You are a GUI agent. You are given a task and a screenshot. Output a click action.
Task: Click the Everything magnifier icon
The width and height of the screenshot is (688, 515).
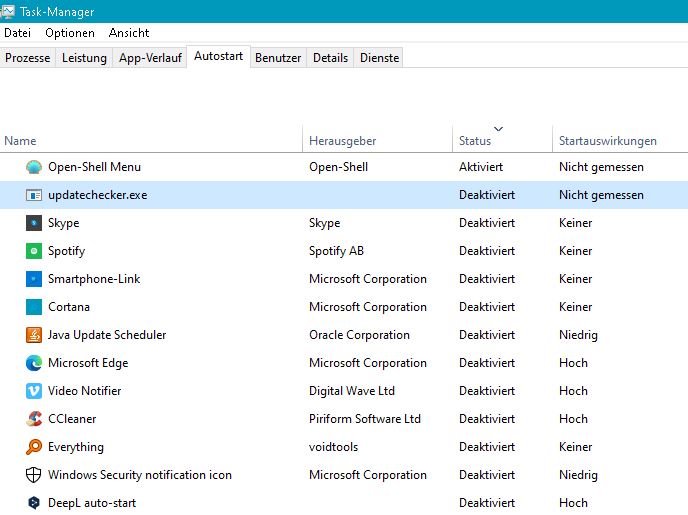(34, 447)
